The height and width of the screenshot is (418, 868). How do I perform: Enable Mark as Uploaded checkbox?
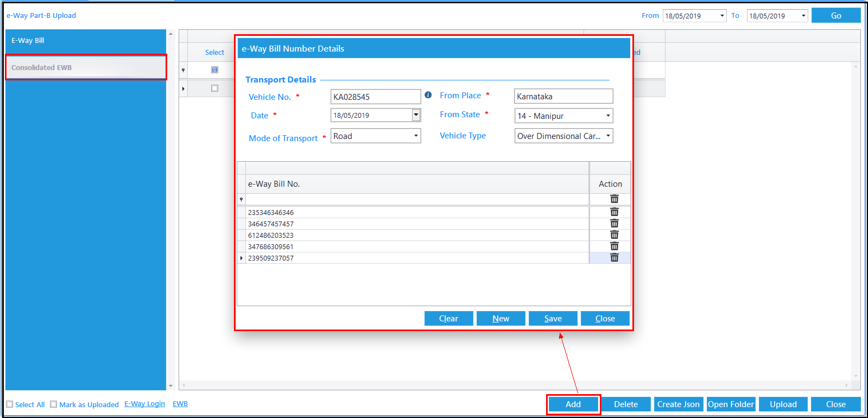pyautogui.click(x=53, y=404)
